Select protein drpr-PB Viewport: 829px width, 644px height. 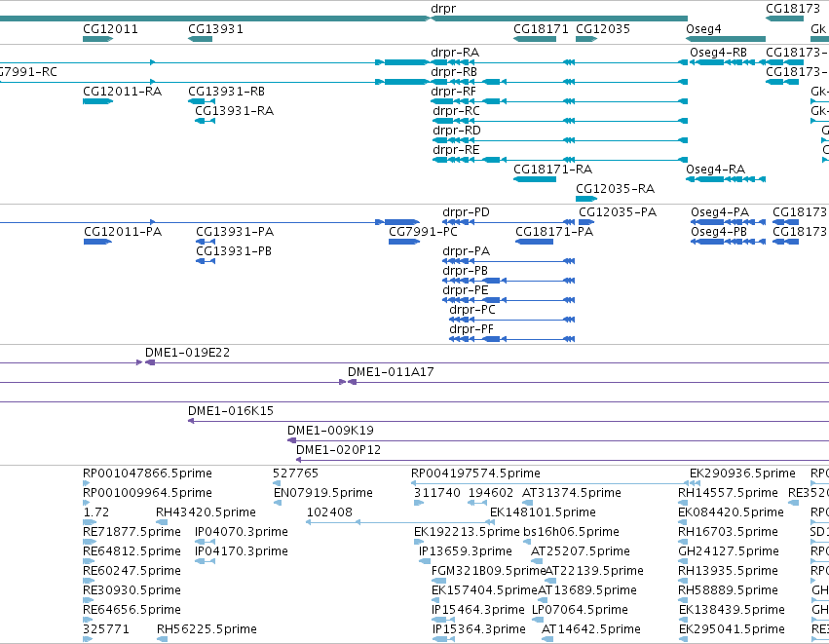[465, 271]
